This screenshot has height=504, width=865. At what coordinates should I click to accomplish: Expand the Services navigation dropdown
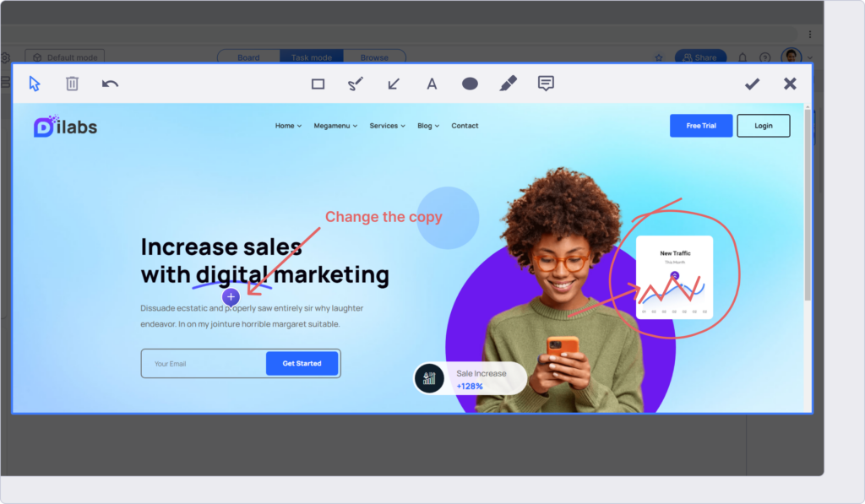(x=386, y=125)
